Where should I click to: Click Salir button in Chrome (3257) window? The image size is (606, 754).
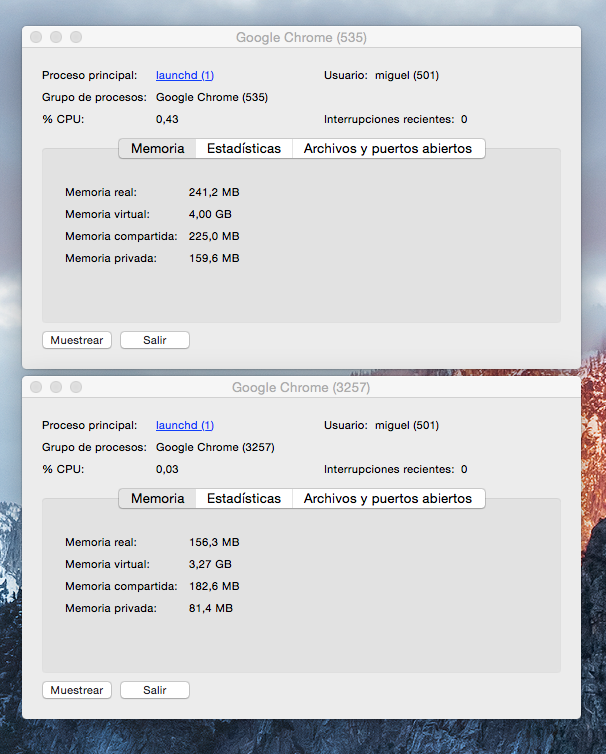155,690
